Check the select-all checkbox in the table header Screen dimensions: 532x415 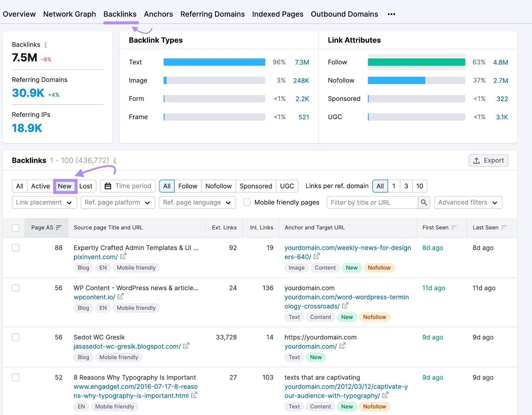click(x=16, y=228)
